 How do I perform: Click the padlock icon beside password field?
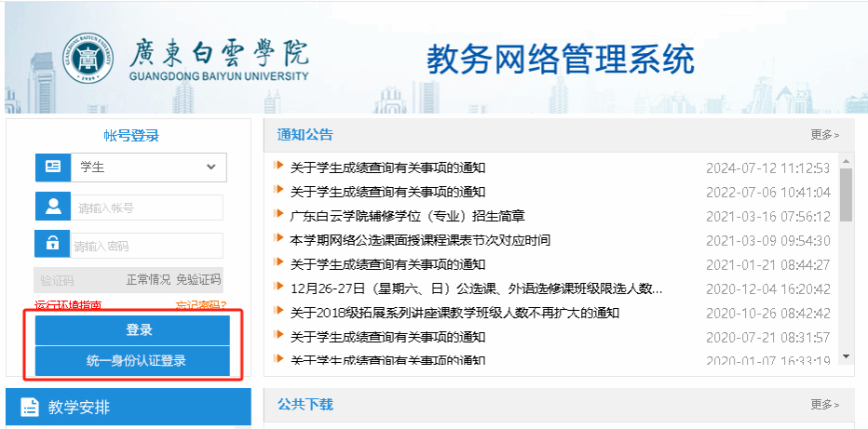pyautogui.click(x=53, y=245)
